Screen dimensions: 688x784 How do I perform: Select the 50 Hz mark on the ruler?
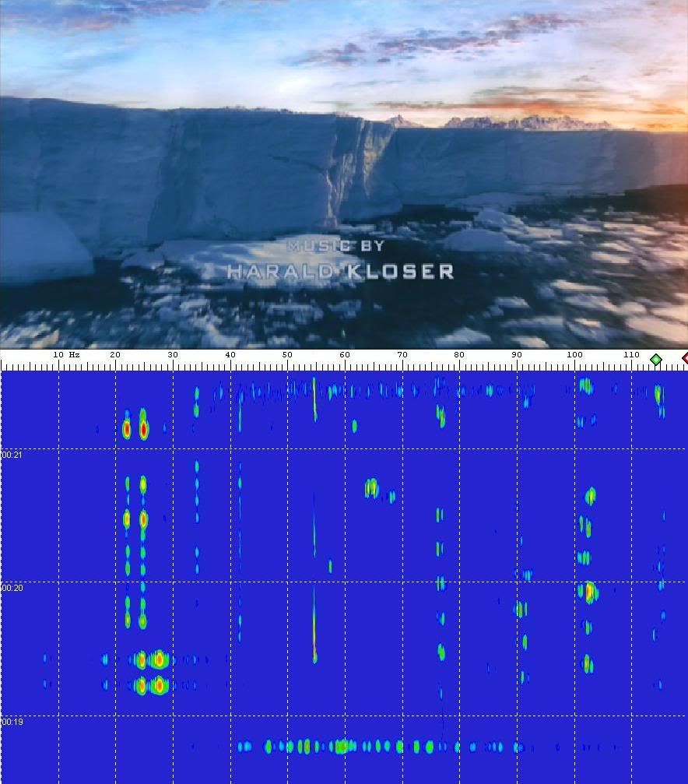[x=287, y=355]
